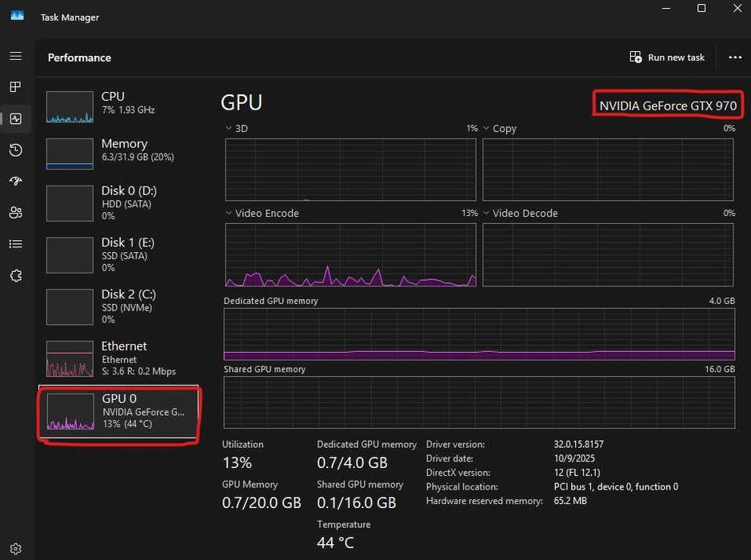This screenshot has height=560, width=751.
Task: Click the 4.0 GB dedicated memory scale label
Action: 721,301
